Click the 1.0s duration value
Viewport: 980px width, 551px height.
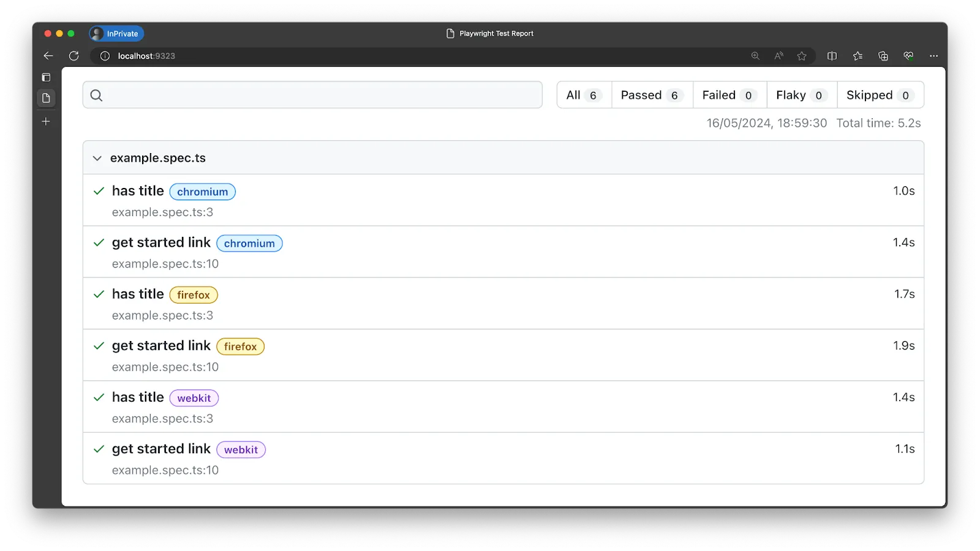click(903, 191)
